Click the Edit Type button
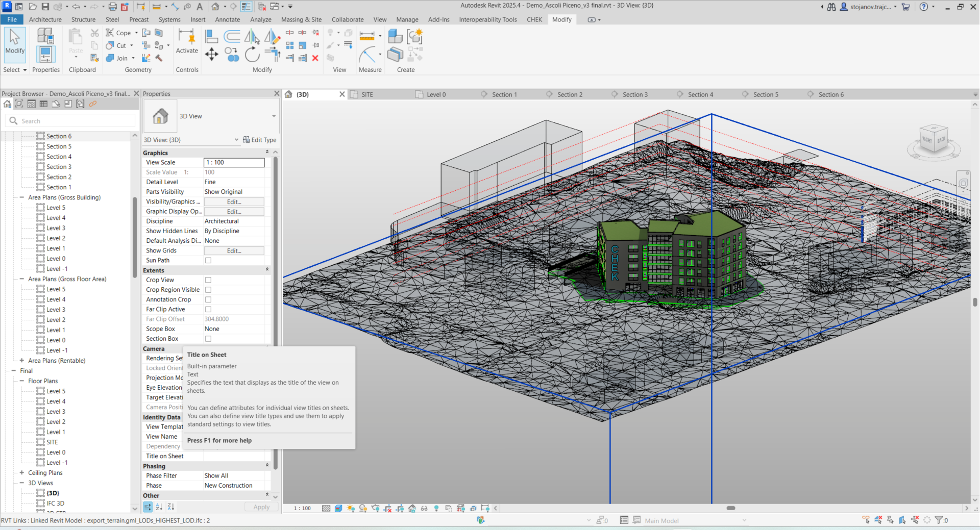980x530 pixels. (x=260, y=140)
